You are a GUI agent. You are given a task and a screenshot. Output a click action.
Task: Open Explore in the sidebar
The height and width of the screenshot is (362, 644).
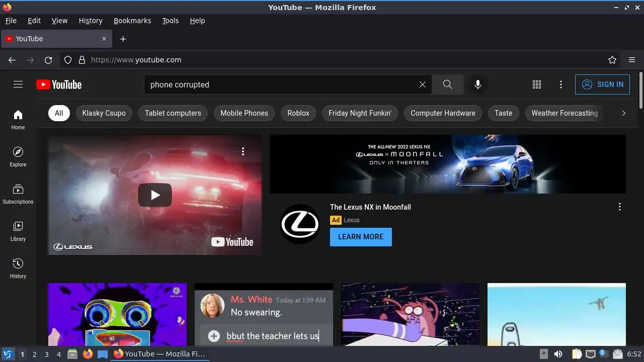(18, 157)
